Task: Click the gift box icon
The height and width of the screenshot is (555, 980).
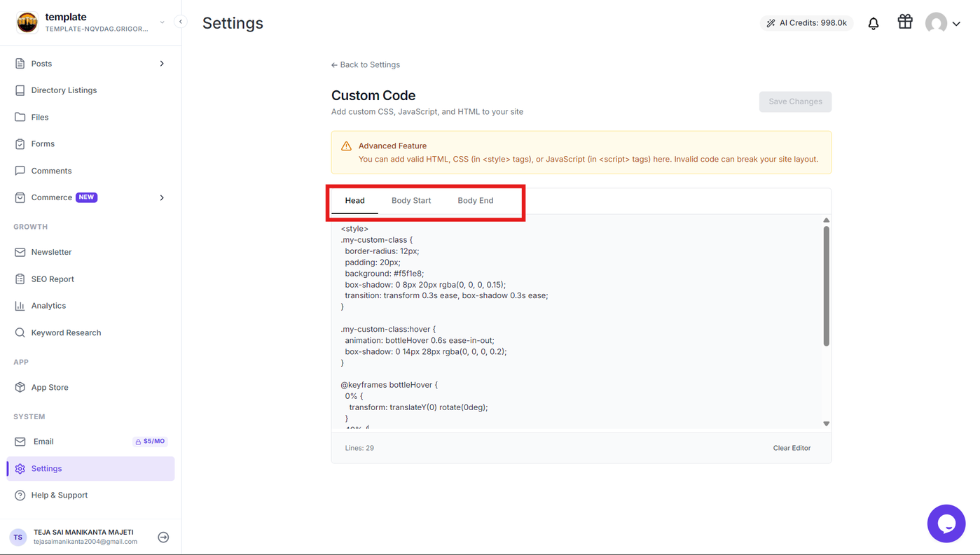Action: pos(905,22)
